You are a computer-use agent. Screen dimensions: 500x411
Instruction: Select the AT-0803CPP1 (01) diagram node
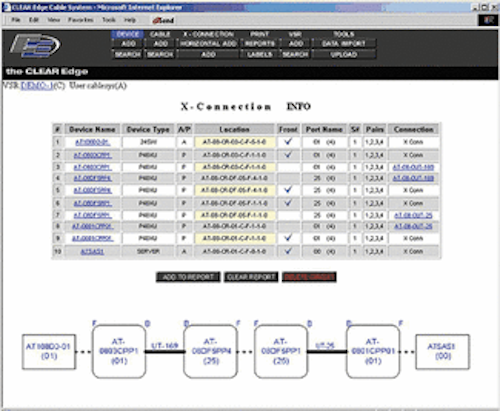pos(119,351)
